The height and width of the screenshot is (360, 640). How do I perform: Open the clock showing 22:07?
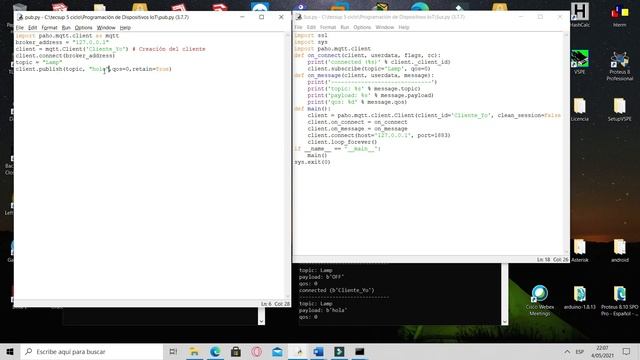[602, 351]
